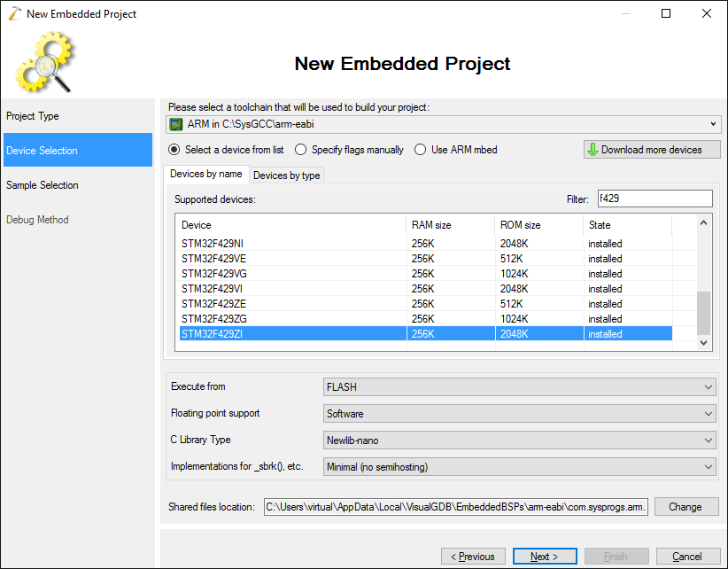Screen dimensions: 728x569
Task: Open the toolchain selection dropdown
Action: [444, 124]
